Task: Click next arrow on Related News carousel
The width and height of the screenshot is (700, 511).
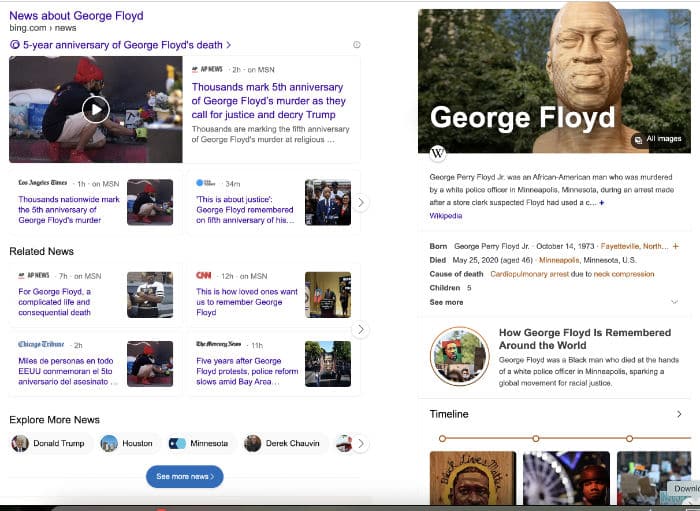Action: click(x=361, y=330)
